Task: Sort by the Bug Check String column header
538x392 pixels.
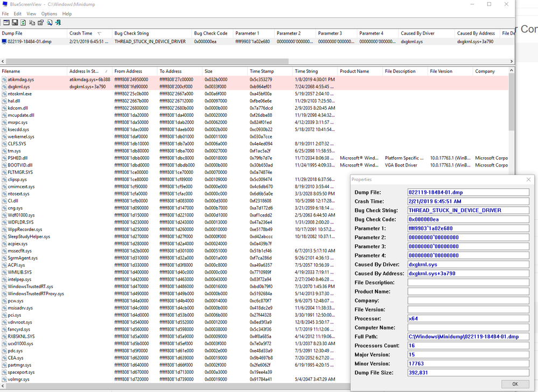Action: (x=152, y=33)
